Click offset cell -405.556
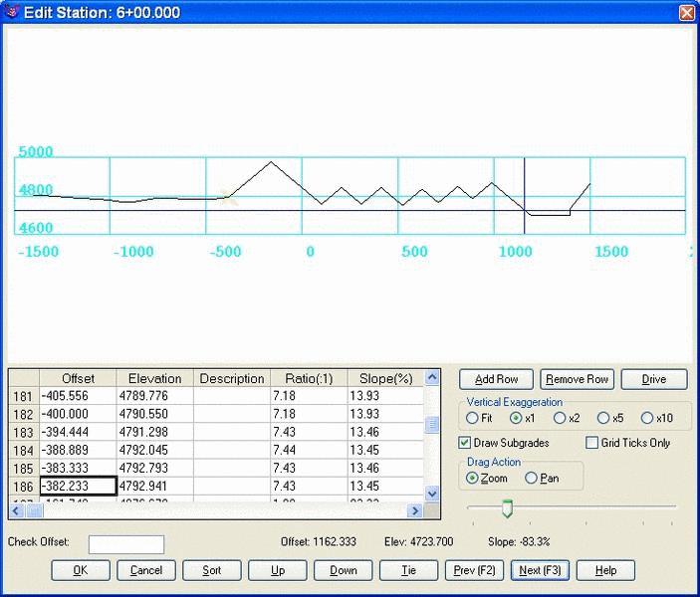 [78, 396]
